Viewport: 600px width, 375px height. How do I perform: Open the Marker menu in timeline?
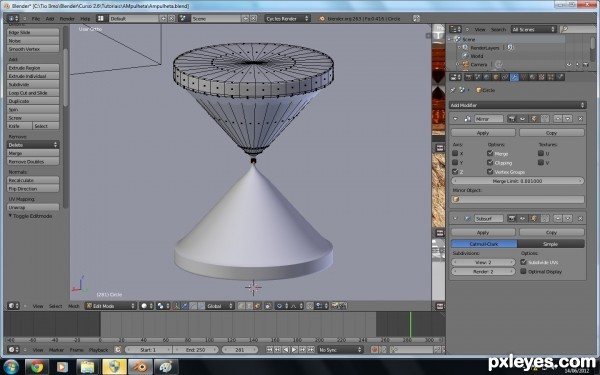click(56, 350)
